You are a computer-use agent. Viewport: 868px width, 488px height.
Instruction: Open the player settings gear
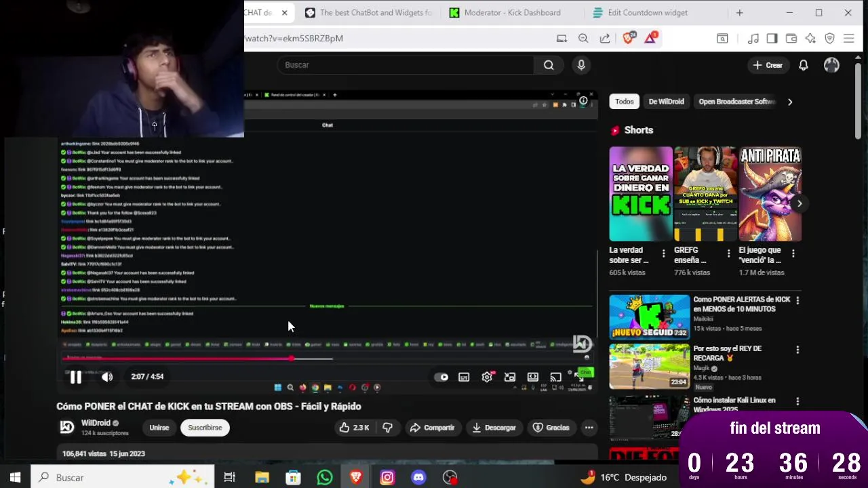[x=487, y=378]
